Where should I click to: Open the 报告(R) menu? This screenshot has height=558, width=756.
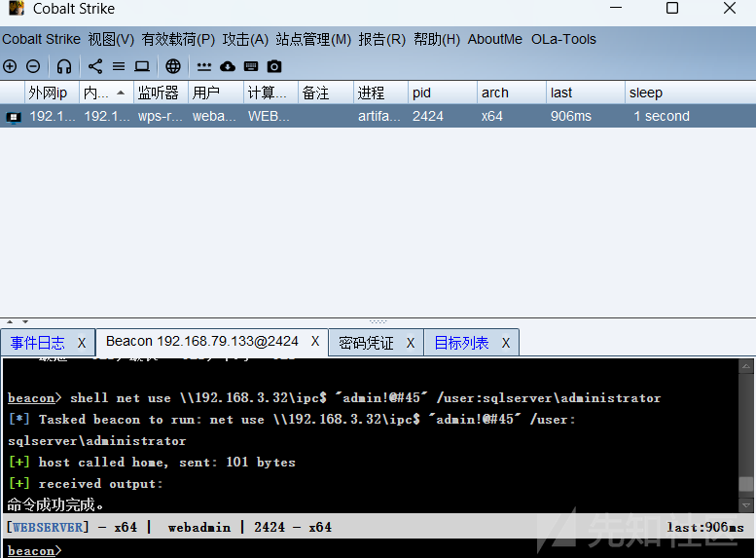[381, 39]
